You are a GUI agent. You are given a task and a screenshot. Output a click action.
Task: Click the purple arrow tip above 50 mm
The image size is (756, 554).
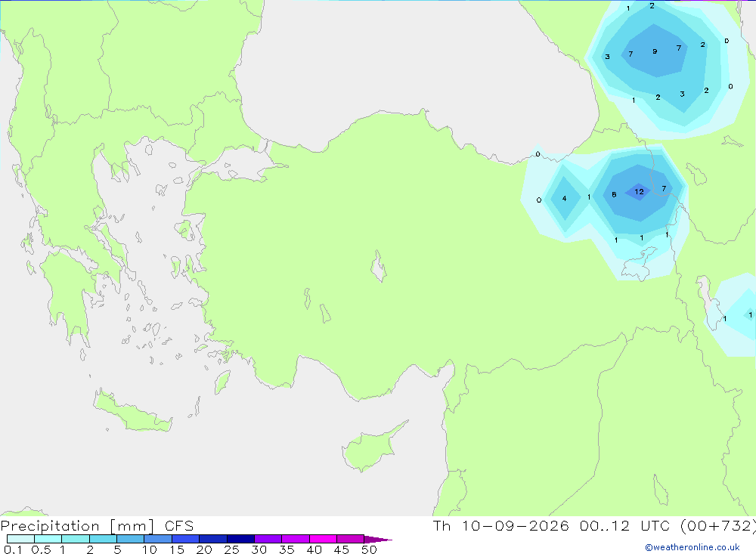[378, 539]
